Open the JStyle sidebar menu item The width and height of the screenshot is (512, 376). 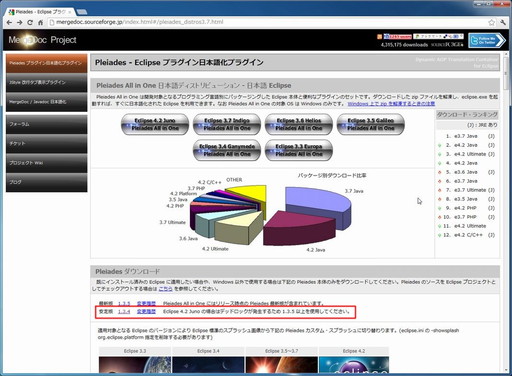point(46,82)
